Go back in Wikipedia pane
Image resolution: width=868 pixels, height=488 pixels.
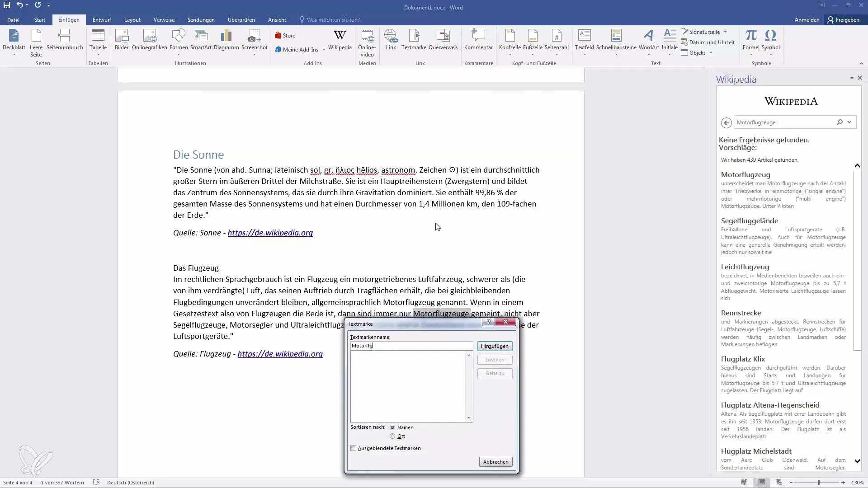726,122
